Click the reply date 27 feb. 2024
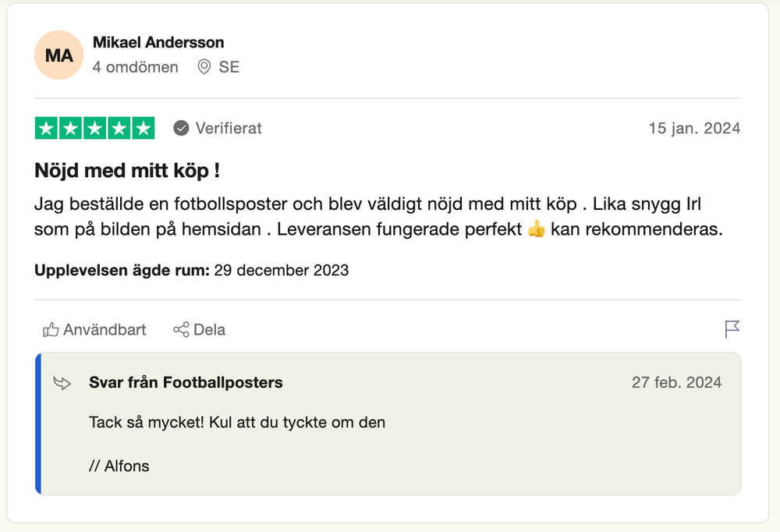This screenshot has width=780, height=532. pos(676,382)
